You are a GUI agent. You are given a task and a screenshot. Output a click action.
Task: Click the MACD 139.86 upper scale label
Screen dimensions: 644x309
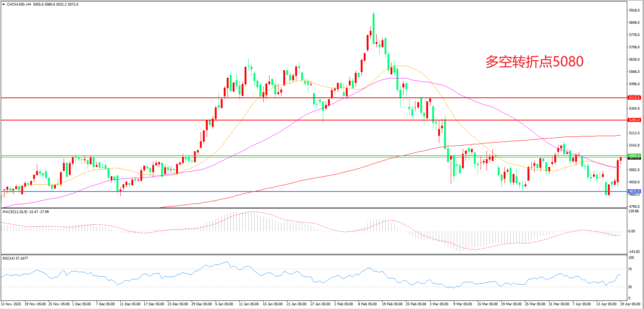tap(634, 211)
